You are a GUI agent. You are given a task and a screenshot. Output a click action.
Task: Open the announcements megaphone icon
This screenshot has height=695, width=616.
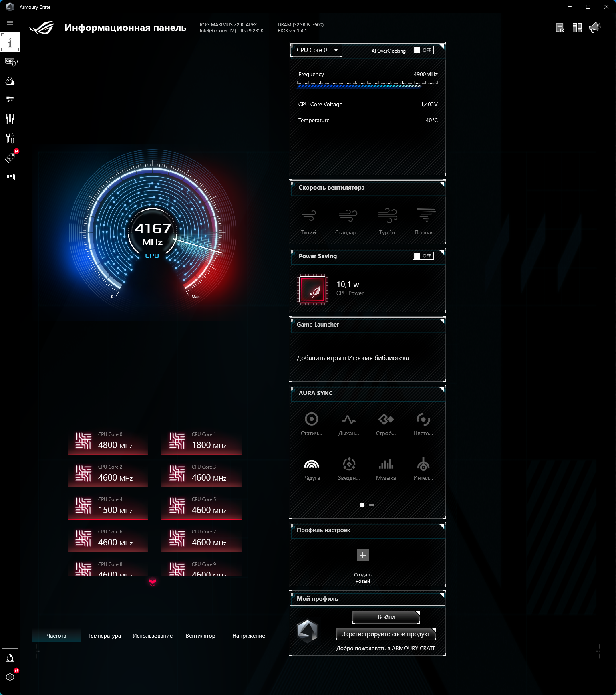pos(595,28)
